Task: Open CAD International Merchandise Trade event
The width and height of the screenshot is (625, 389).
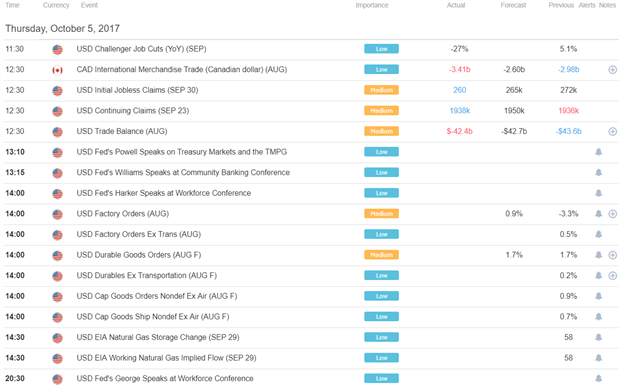Action: tap(182, 69)
